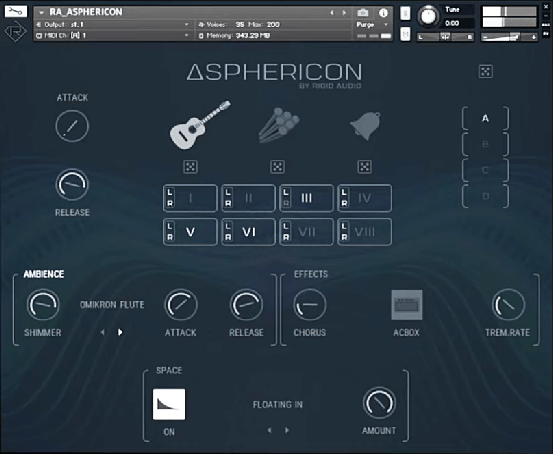Toggle sound slot II
The width and height of the screenshot is (553, 454).
(249, 198)
